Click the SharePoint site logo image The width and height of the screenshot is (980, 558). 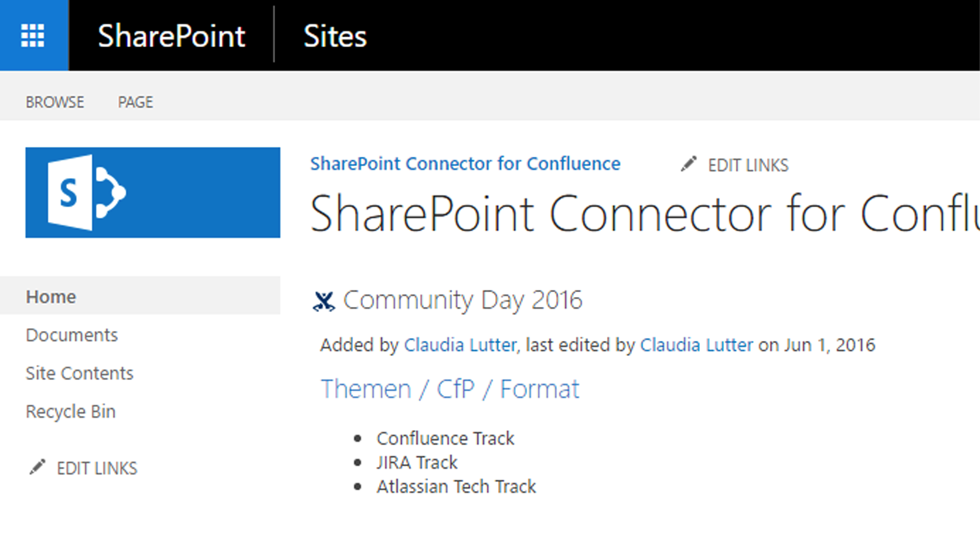click(x=152, y=192)
